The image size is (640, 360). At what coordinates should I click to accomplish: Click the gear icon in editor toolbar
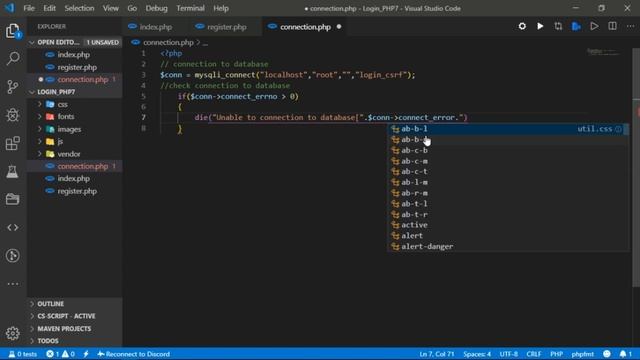(x=522, y=27)
